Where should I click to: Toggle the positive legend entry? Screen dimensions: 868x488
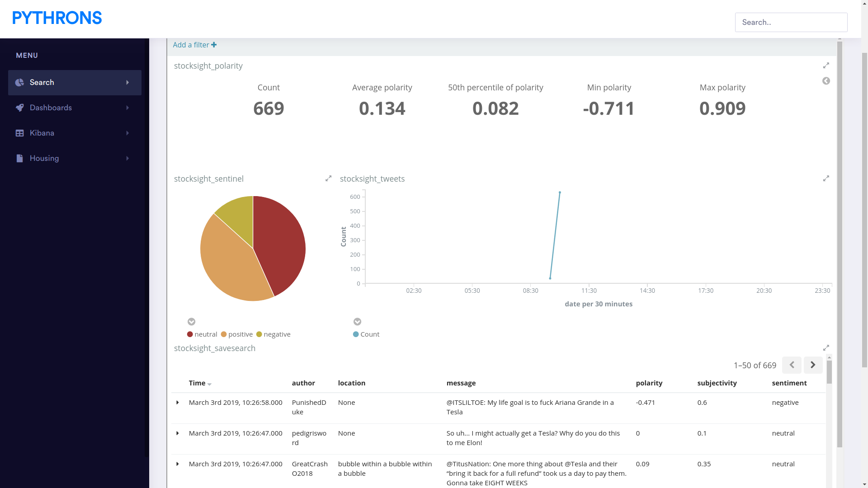click(x=237, y=334)
